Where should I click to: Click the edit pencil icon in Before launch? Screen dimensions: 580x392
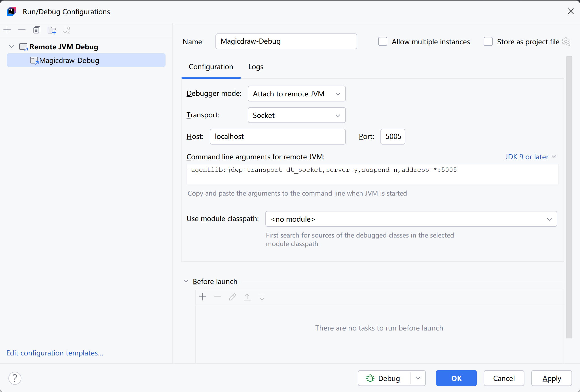[x=232, y=297]
